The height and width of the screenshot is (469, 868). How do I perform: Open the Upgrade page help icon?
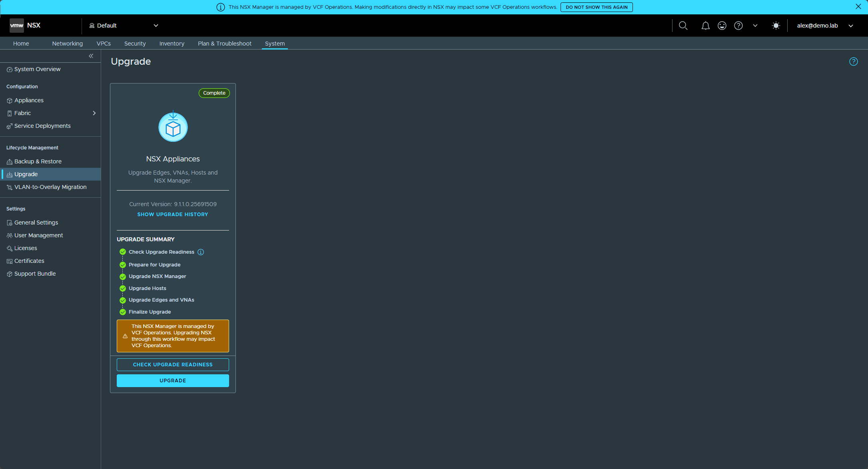click(854, 62)
